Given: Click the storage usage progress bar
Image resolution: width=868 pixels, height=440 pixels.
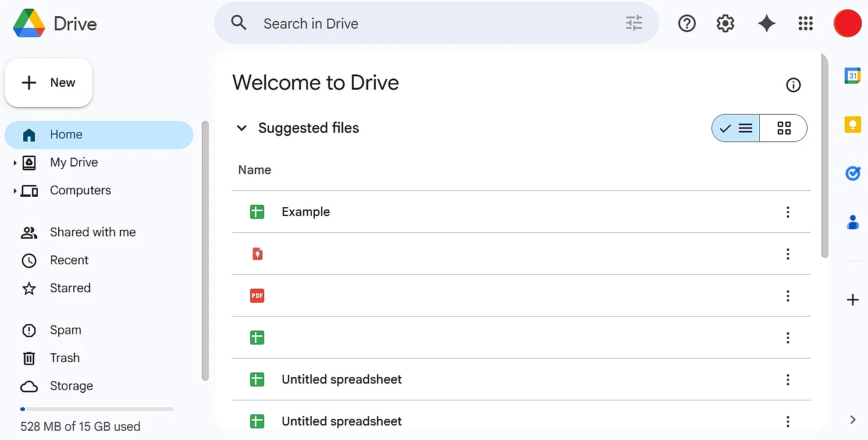Looking at the screenshot, I should 97,409.
